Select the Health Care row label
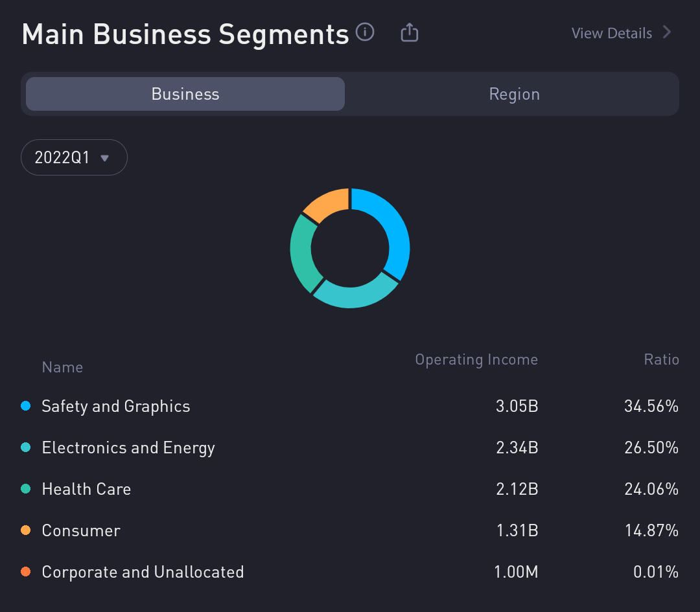 point(86,489)
